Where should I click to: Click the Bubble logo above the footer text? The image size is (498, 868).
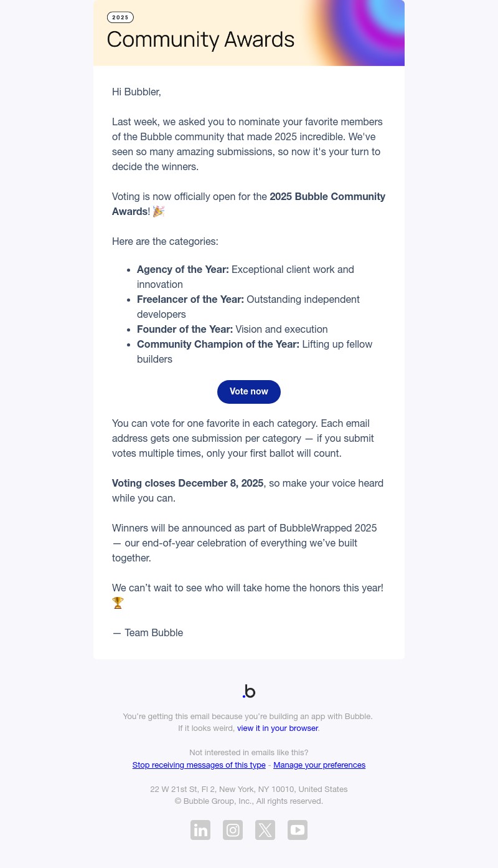(x=249, y=691)
